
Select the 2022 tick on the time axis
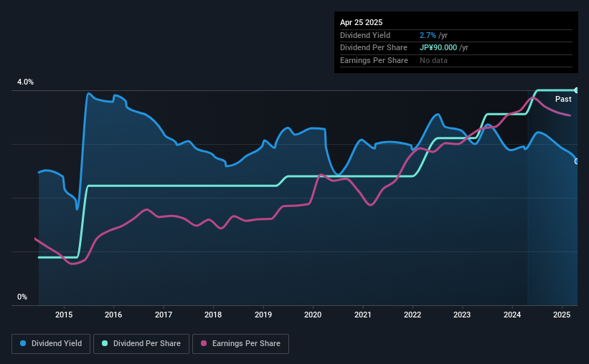(413, 315)
